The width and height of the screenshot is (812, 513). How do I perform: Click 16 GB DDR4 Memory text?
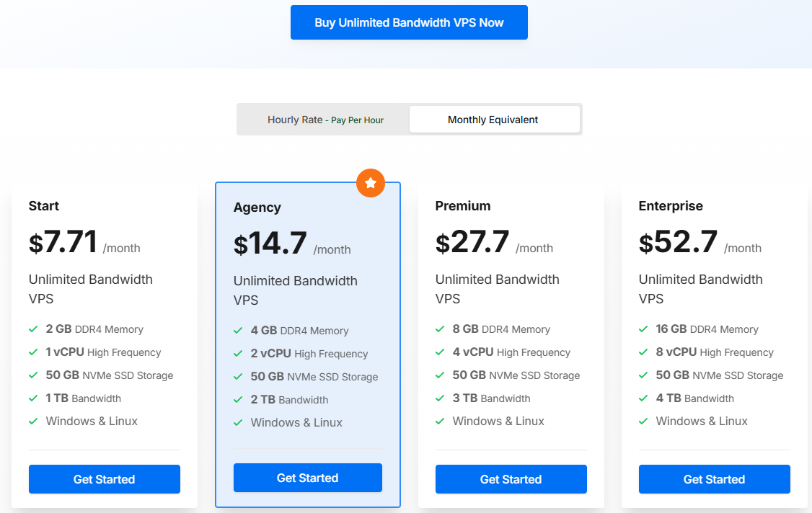(x=707, y=329)
